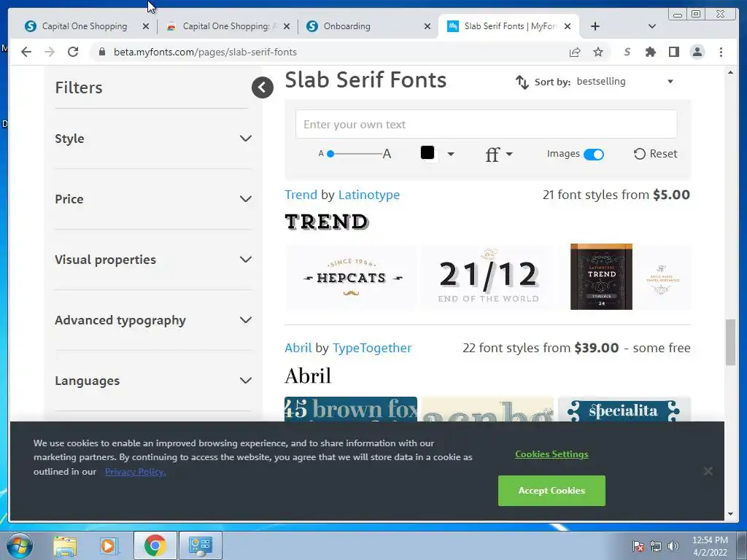Click the Reset circular arrow icon

click(x=639, y=154)
